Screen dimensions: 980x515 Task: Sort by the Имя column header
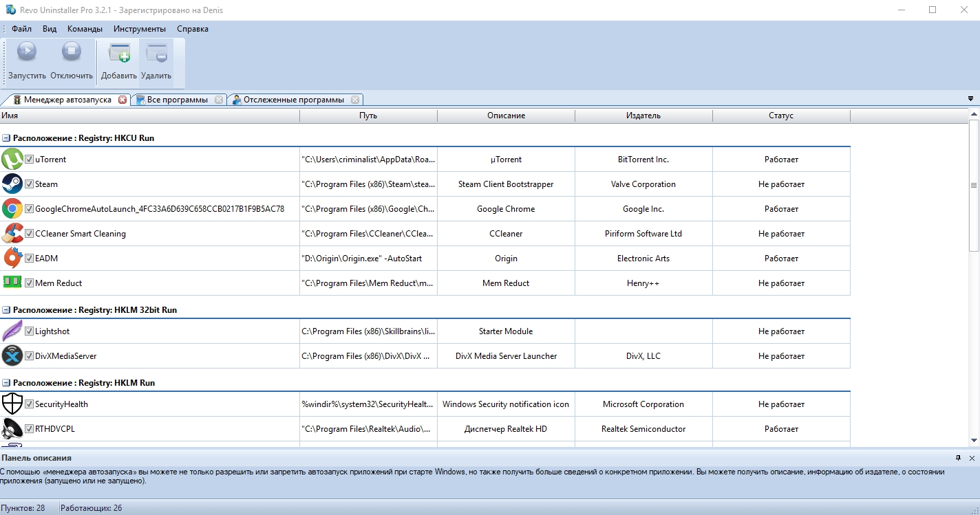[x=150, y=116]
